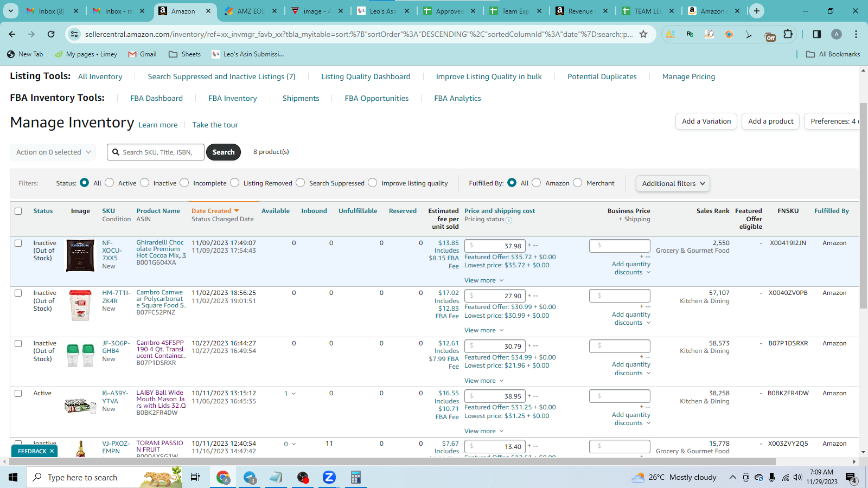Click the vertical page scrollbar
Image resolution: width=868 pixels, height=488 pixels.
tap(863, 206)
